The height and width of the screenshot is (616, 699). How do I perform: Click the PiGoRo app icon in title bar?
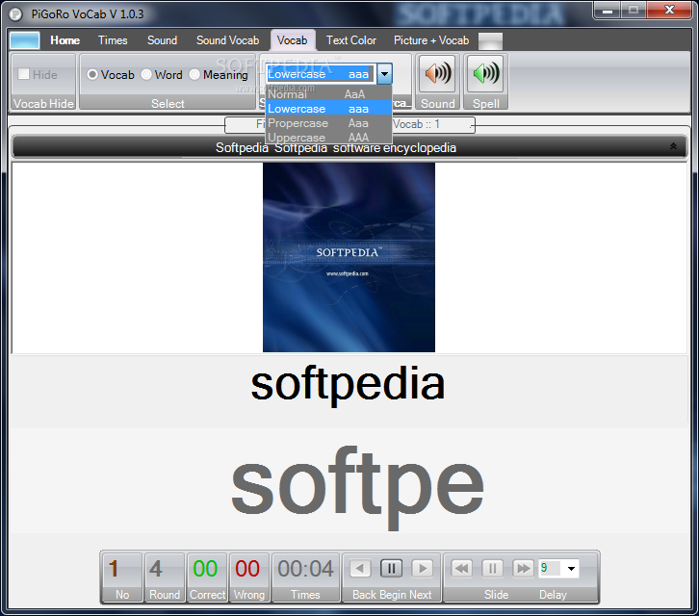point(15,14)
